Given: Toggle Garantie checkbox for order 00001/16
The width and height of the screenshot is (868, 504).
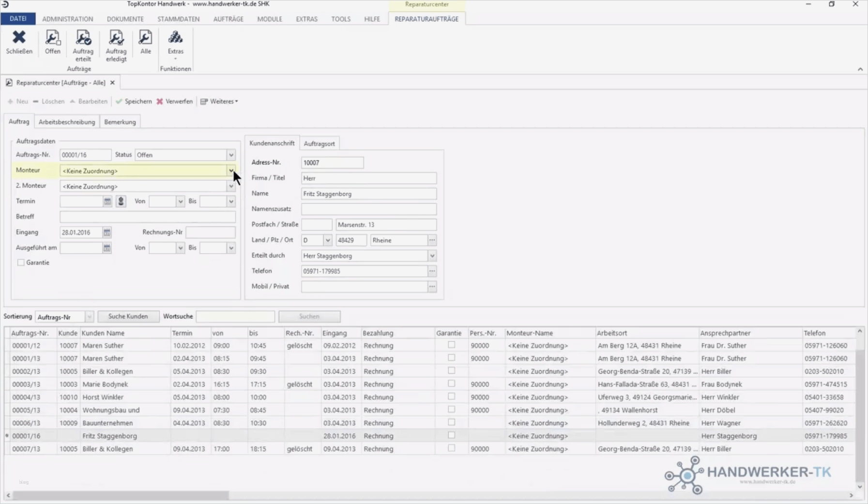Looking at the screenshot, I should pyautogui.click(x=451, y=435).
